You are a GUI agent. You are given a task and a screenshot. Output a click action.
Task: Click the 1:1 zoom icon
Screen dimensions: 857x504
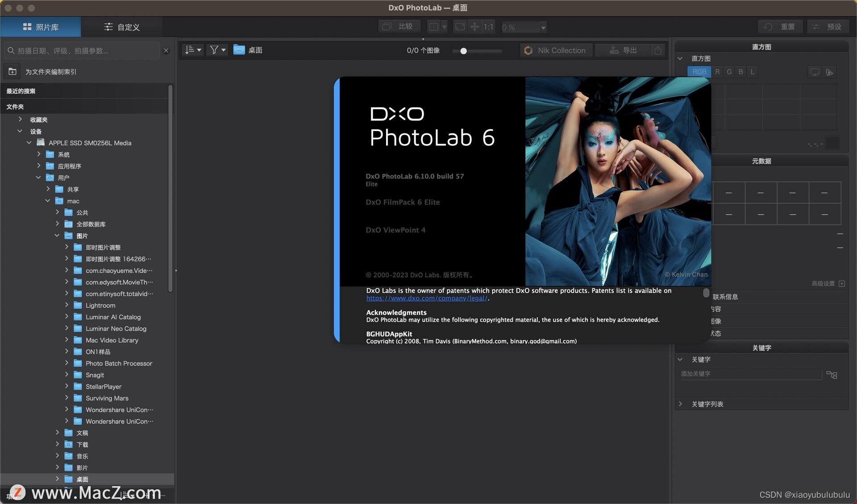pyautogui.click(x=489, y=27)
